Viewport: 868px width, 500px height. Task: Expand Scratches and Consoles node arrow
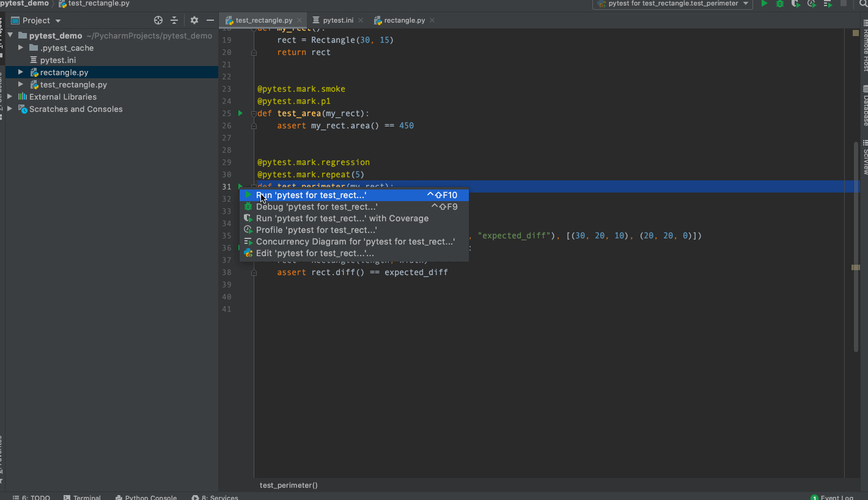point(10,109)
